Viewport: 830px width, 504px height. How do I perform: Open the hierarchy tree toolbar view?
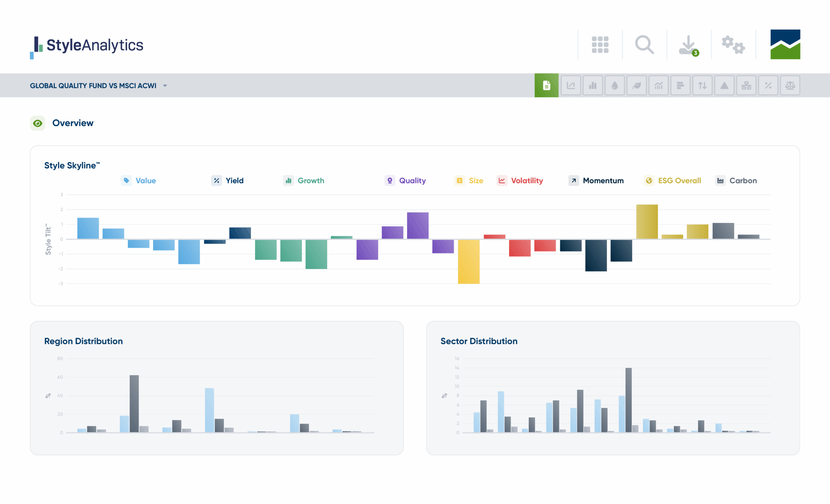746,86
